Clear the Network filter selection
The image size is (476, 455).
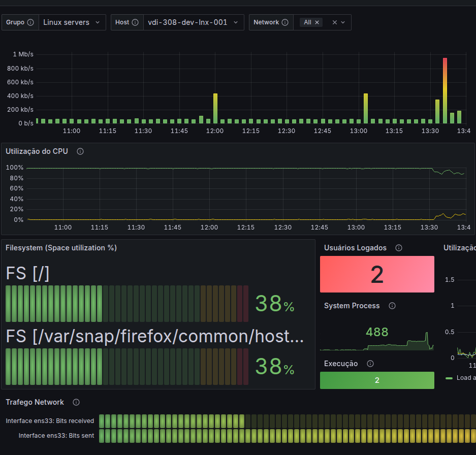335,22
